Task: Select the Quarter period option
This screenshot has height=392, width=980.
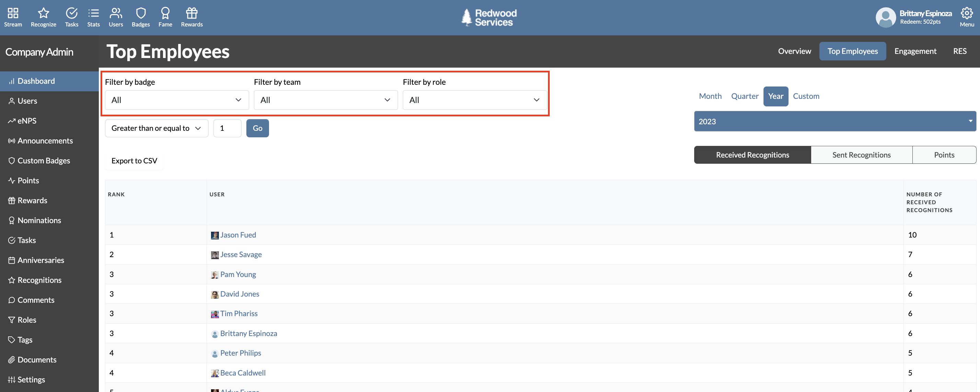Action: [745, 96]
